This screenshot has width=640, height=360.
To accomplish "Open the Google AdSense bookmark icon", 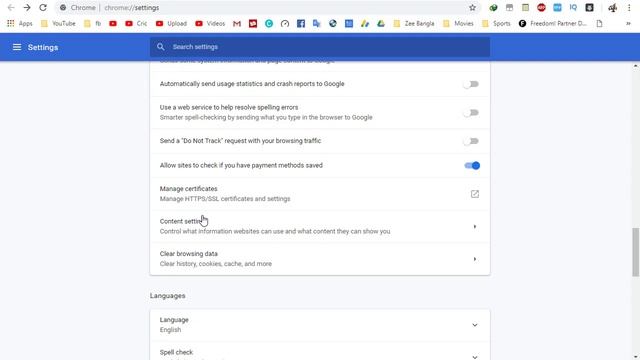I will click(x=365, y=24).
